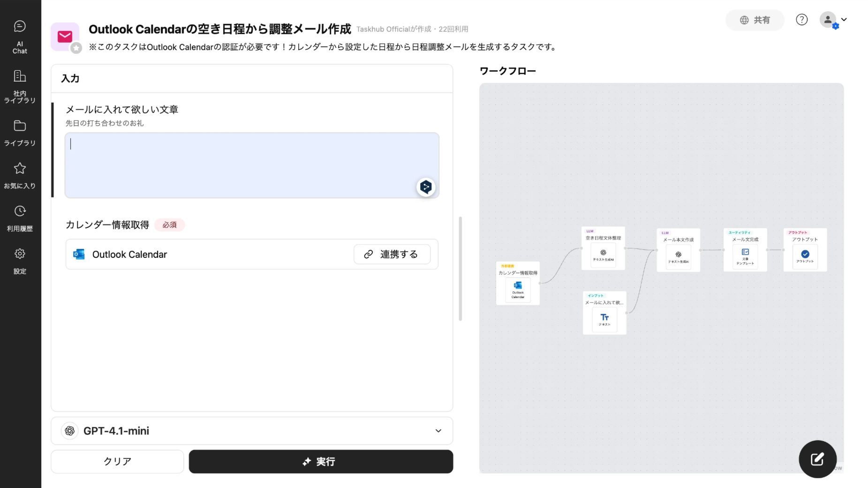Open ライブラリ folder in sidebar
The image size is (868, 488).
tap(20, 133)
